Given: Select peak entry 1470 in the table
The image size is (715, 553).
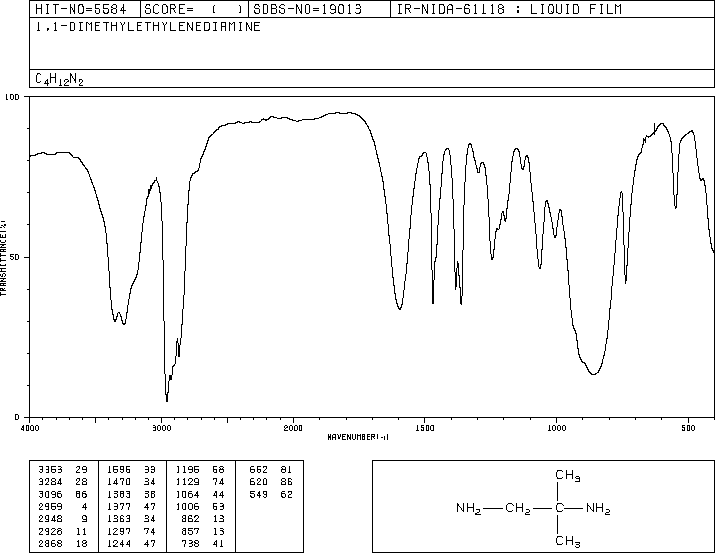Looking at the screenshot, I should tap(131, 481).
